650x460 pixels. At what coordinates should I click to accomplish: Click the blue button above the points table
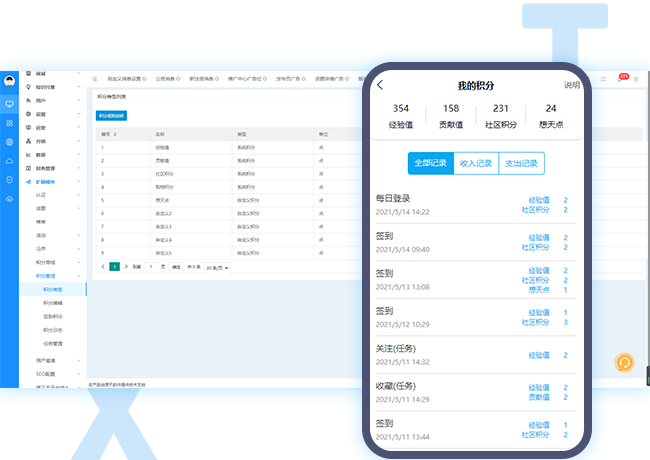[111, 115]
